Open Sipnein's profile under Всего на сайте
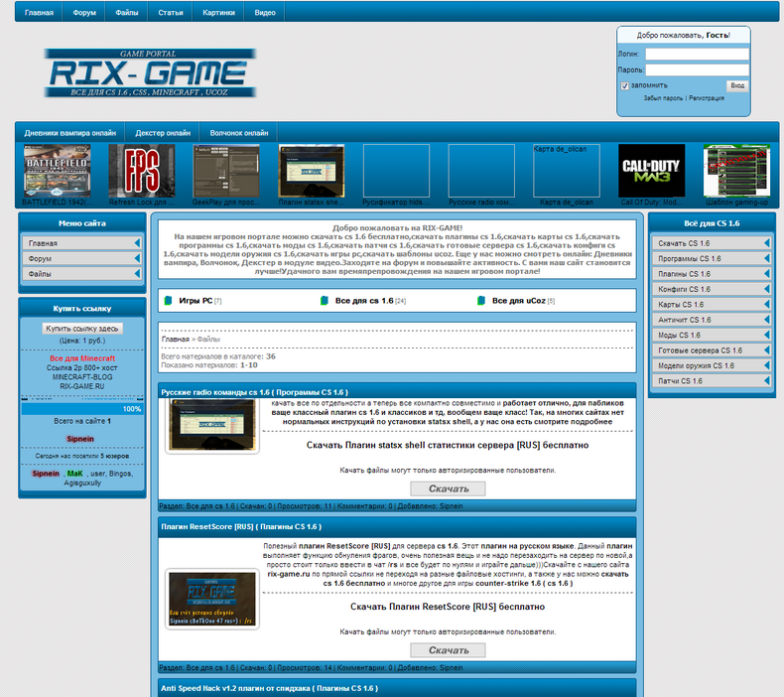The image size is (784, 697). pyautogui.click(x=80, y=439)
